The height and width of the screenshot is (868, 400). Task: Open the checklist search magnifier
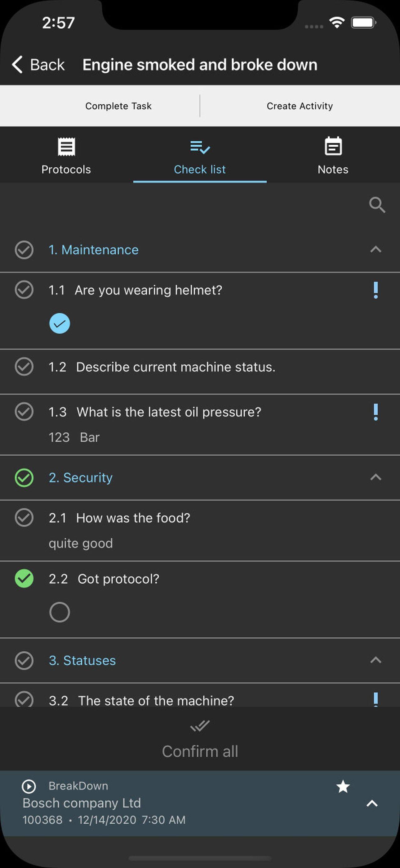[x=377, y=205]
